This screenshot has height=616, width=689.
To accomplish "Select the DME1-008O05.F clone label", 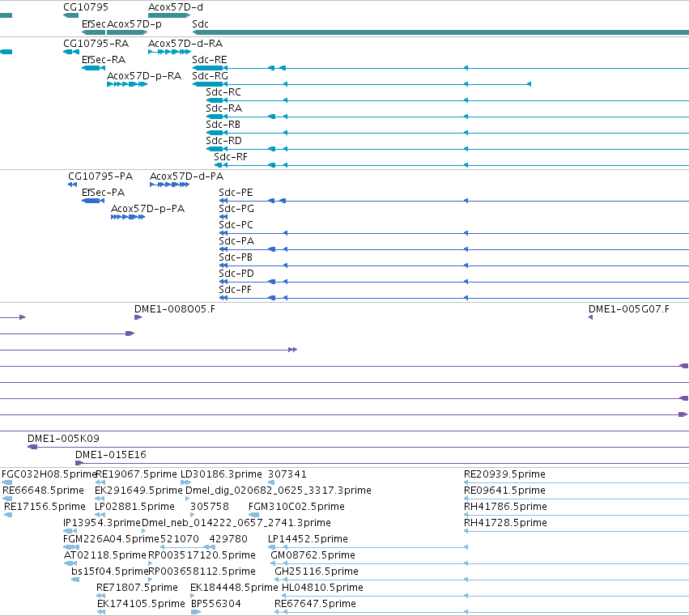I will click(x=175, y=309).
